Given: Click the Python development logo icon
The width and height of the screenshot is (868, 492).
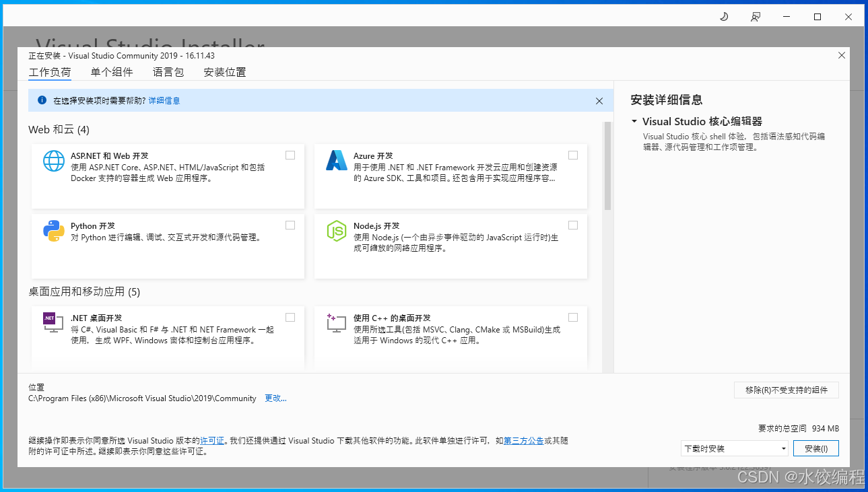Looking at the screenshot, I should [54, 231].
